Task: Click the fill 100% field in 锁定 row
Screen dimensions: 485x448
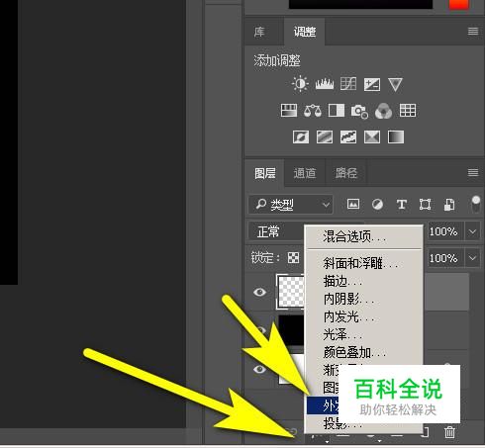Action: [445, 258]
